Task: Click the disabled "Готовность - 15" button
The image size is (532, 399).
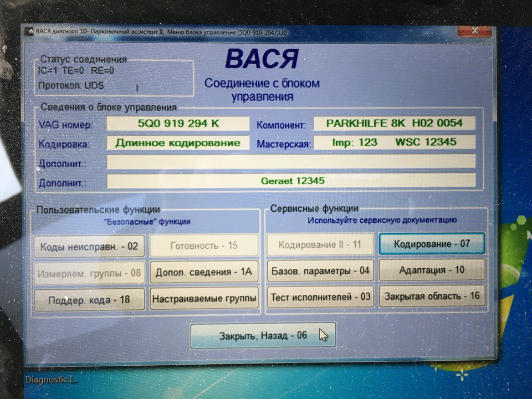Action: (204, 245)
